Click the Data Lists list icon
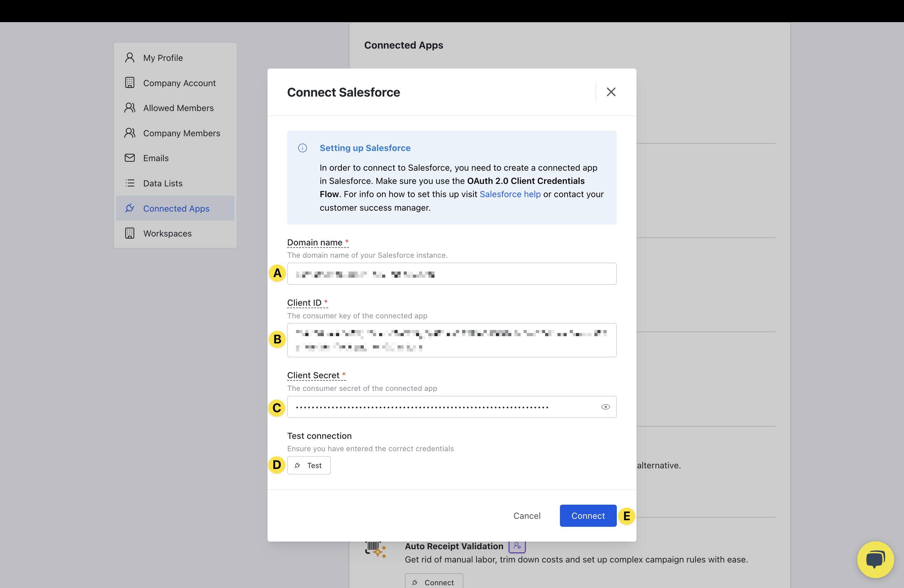The height and width of the screenshot is (588, 904). pyautogui.click(x=129, y=183)
